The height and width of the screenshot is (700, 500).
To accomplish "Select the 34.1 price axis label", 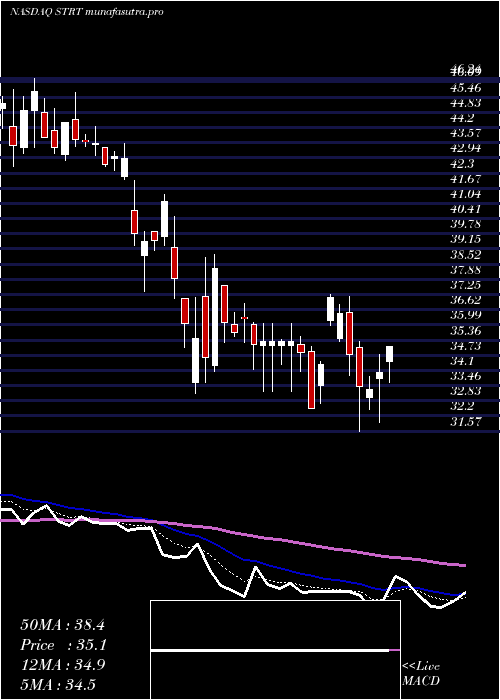I will coord(462,360).
